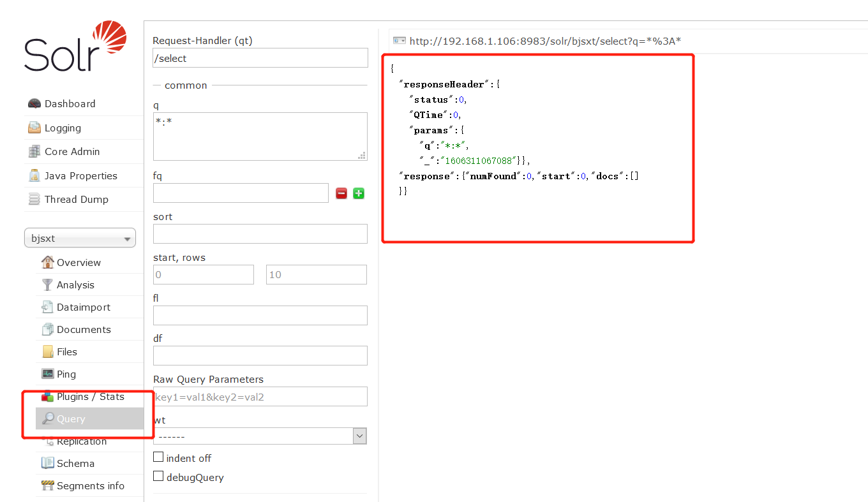The image size is (868, 502).
Task: Click the Documents icon
Action: coord(47,329)
